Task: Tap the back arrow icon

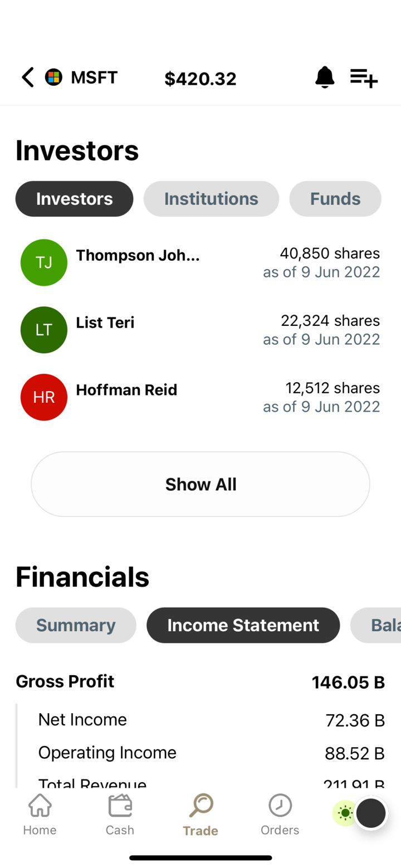Action: [x=27, y=77]
